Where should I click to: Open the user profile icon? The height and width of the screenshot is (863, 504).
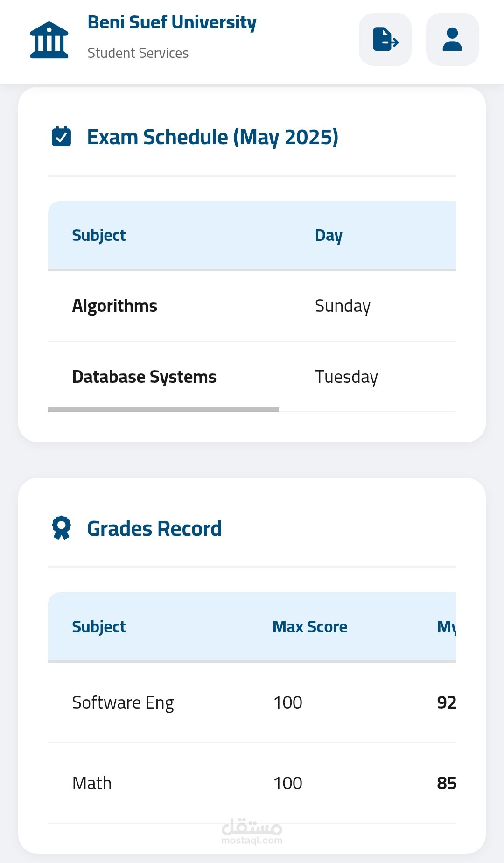(x=452, y=39)
